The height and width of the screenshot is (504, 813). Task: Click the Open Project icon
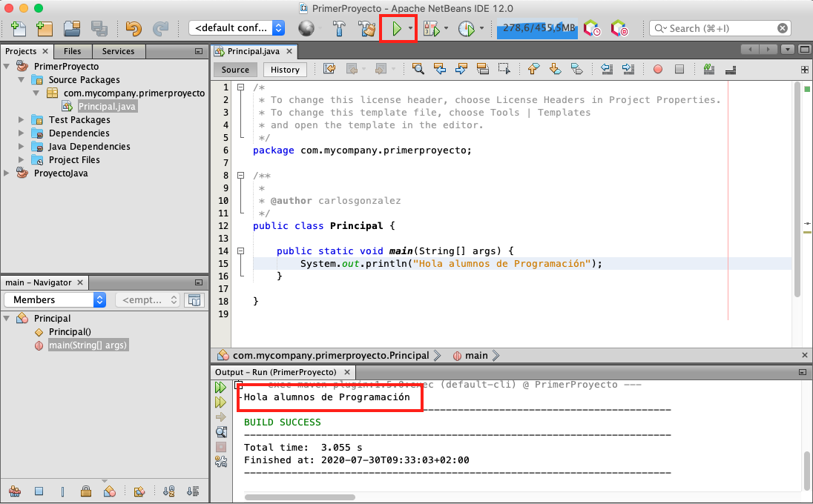click(71, 28)
